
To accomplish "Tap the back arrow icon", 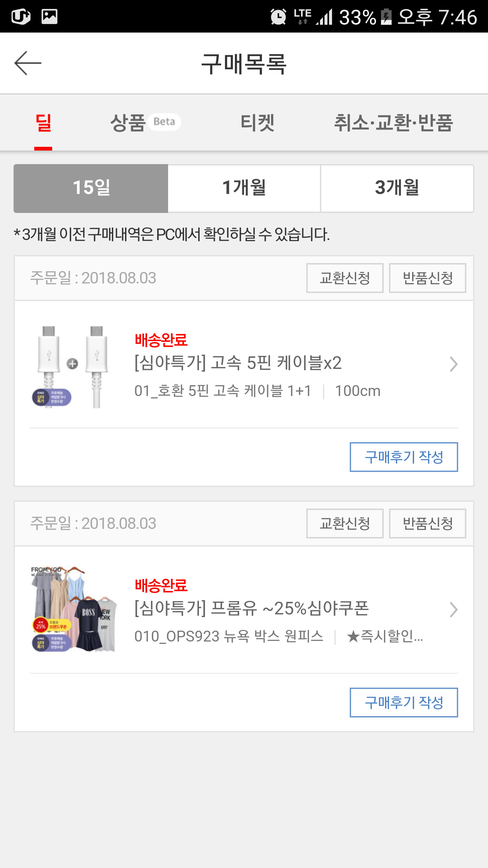I will pyautogui.click(x=28, y=63).
